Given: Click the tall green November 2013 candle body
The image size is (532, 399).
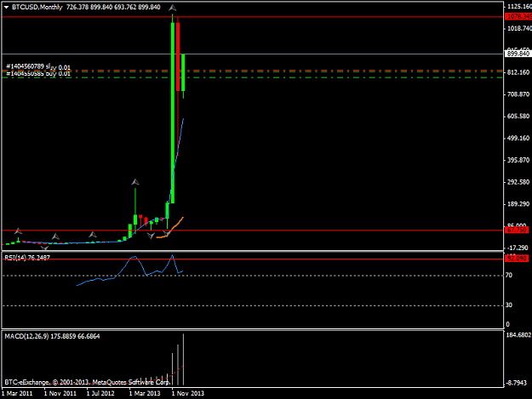Looking at the screenshot, I should pyautogui.click(x=173, y=112).
